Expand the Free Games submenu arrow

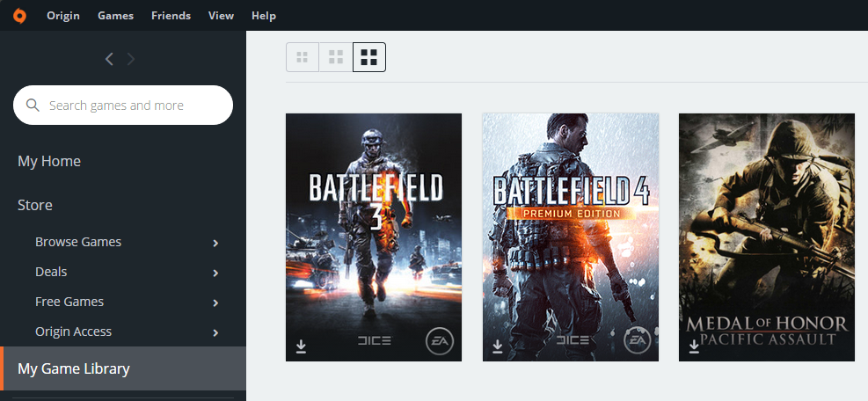215,303
